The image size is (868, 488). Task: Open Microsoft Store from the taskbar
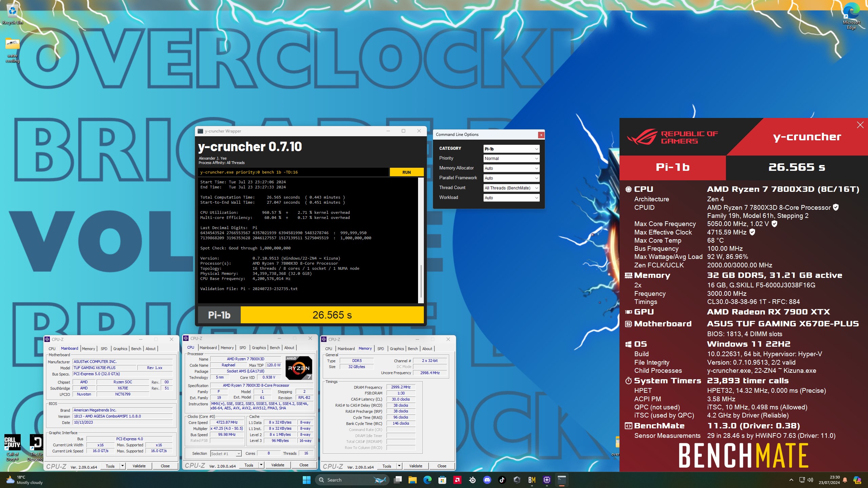(x=442, y=480)
